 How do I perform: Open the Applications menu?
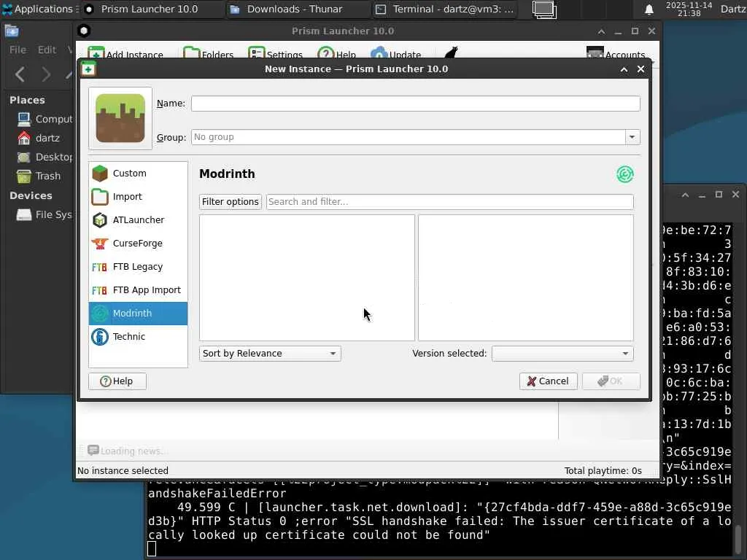pos(40,9)
